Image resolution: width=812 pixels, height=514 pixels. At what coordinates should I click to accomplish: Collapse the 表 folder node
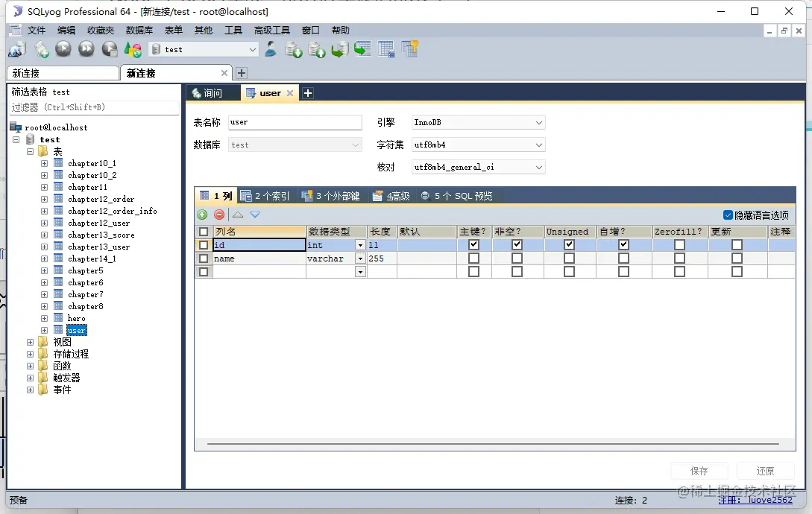click(30, 152)
